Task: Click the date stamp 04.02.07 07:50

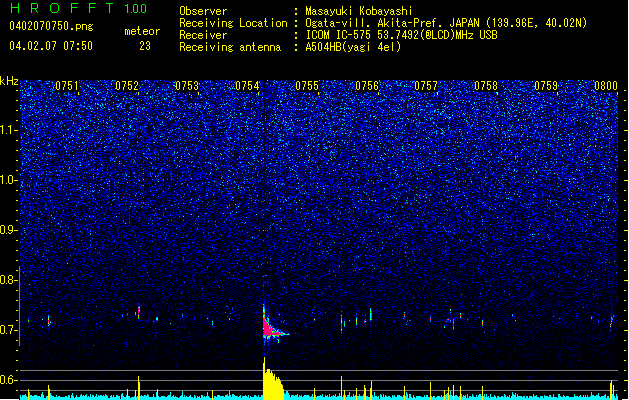Action: [x=51, y=46]
